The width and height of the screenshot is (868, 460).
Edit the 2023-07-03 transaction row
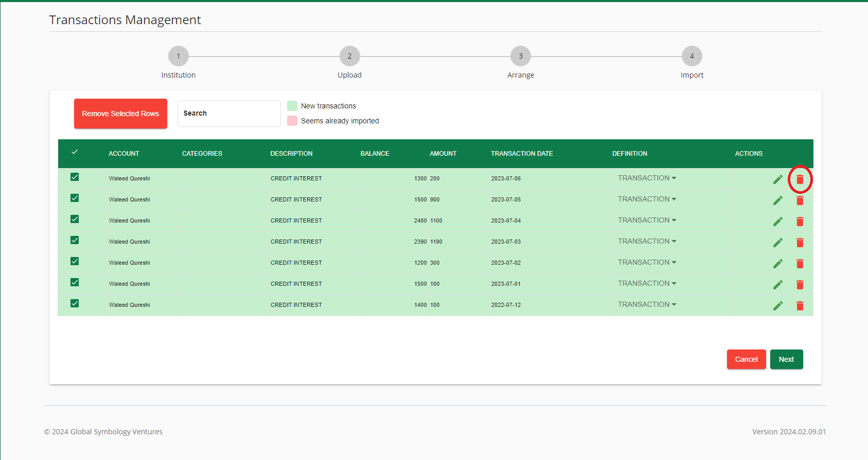(x=777, y=243)
